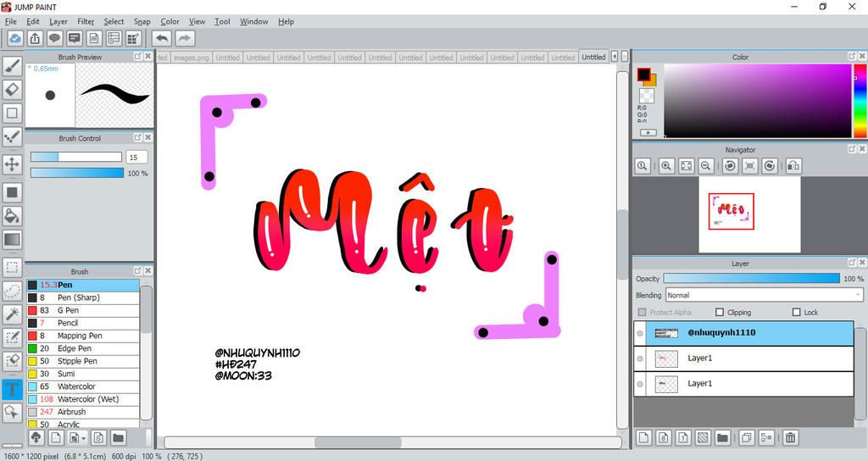Open the Blending mode Normal dropdown
The height and width of the screenshot is (461, 868).
point(764,295)
